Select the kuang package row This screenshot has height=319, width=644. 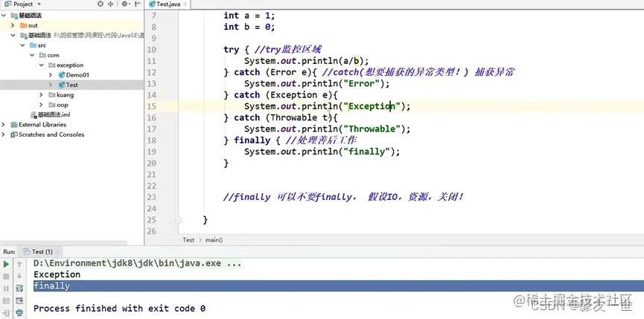(x=72, y=94)
